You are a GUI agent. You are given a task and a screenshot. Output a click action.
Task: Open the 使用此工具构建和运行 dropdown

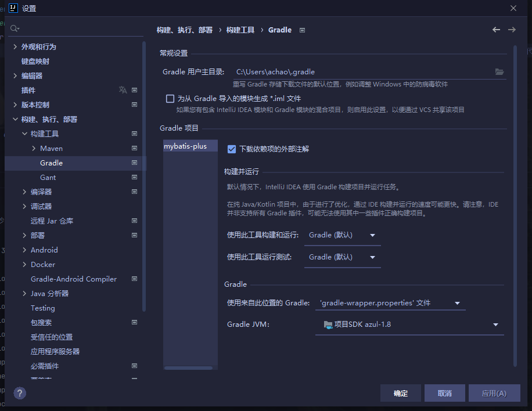click(x=342, y=236)
